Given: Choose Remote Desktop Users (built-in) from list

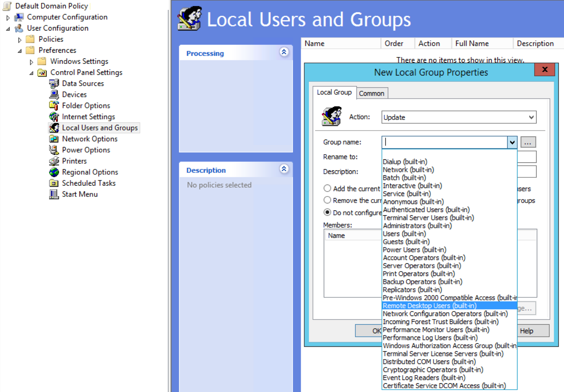Looking at the screenshot, I should (x=430, y=306).
